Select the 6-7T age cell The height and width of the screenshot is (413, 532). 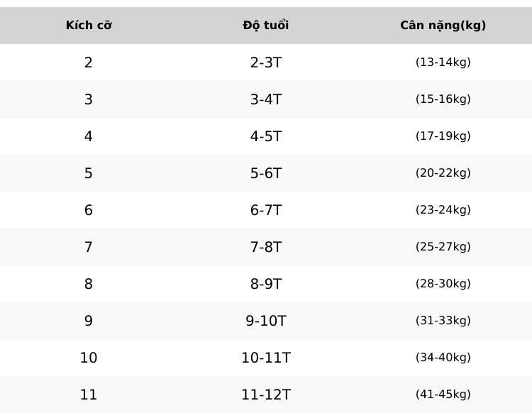click(x=266, y=210)
